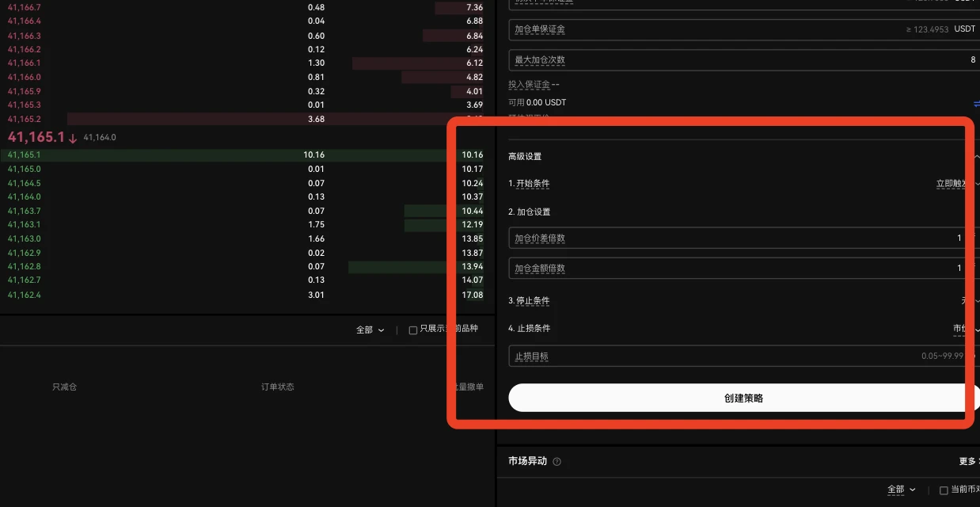Check the 当前币对 checkbox at the bottom
The width and height of the screenshot is (980, 507).
[x=944, y=490]
